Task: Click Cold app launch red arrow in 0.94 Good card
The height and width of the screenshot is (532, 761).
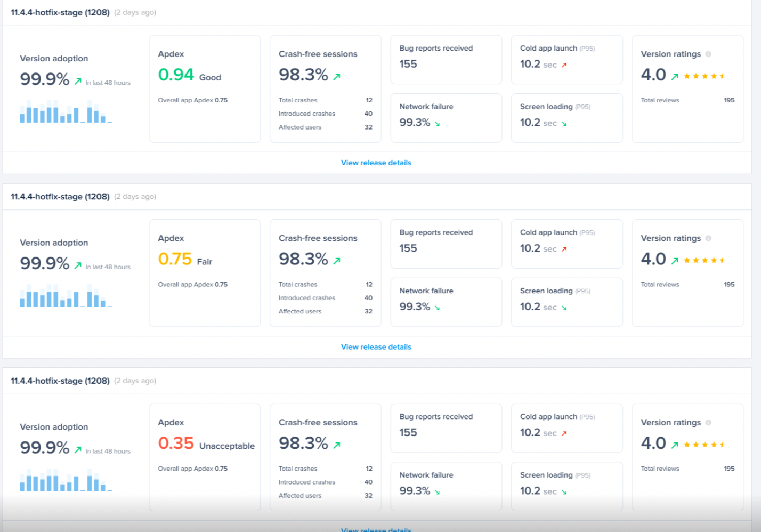Action: tap(564, 65)
